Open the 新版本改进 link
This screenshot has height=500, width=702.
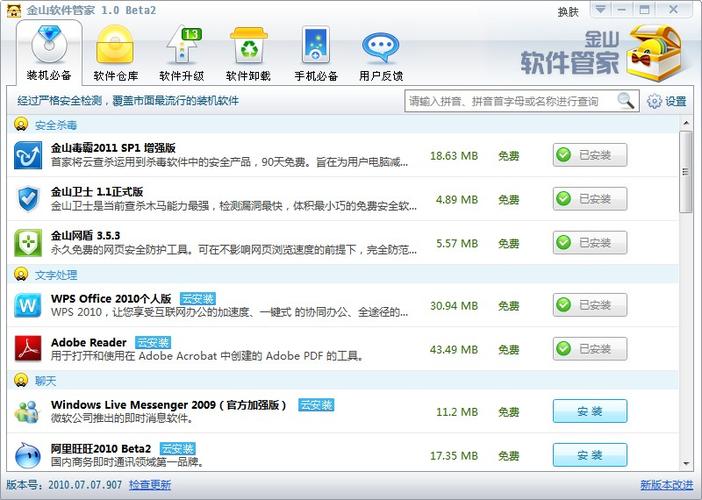point(666,485)
